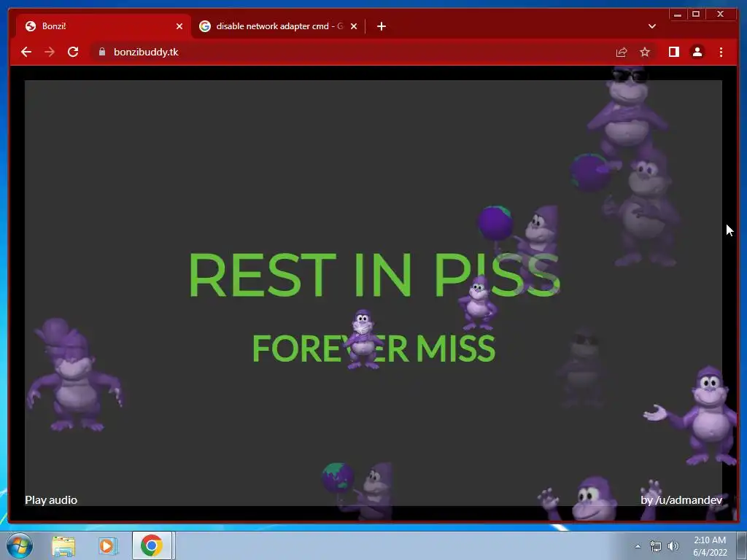Launch Windows Media Player from taskbar

tap(108, 546)
